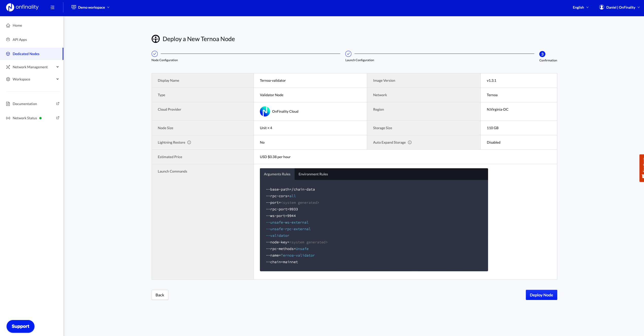This screenshot has height=336, width=644.
Task: Open API Apps in sidebar
Action: click(20, 40)
